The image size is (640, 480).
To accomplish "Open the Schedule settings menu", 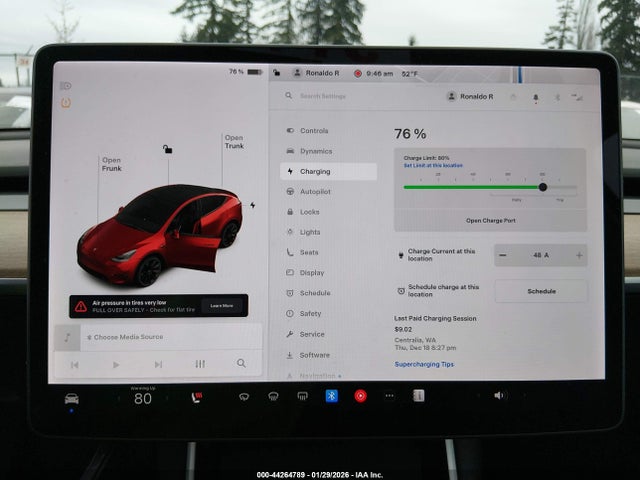I will [309, 293].
